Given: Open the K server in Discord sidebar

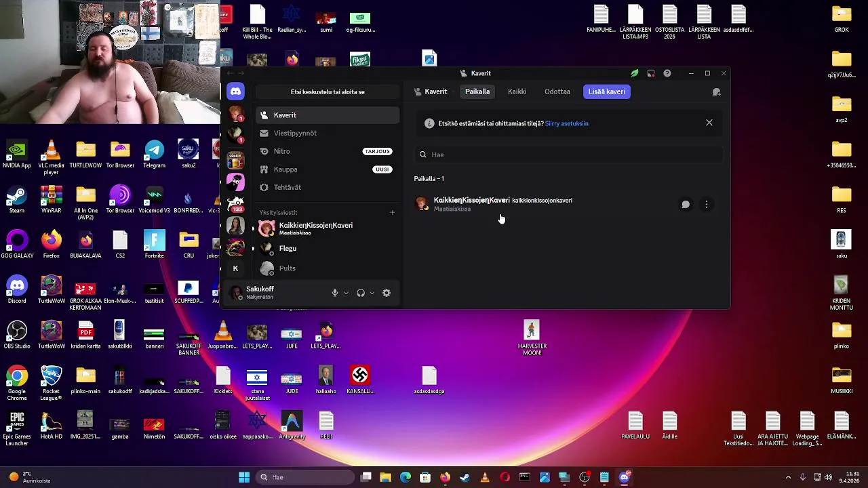Looking at the screenshot, I should point(235,268).
